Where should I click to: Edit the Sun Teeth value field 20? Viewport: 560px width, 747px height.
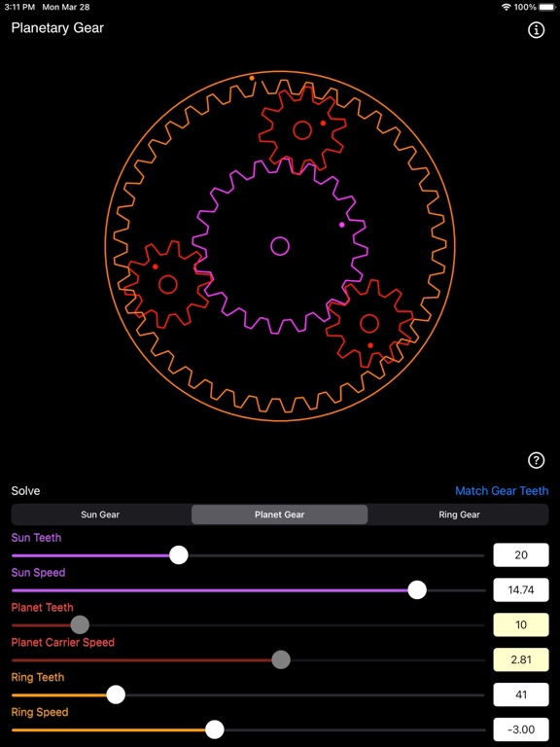(x=521, y=555)
